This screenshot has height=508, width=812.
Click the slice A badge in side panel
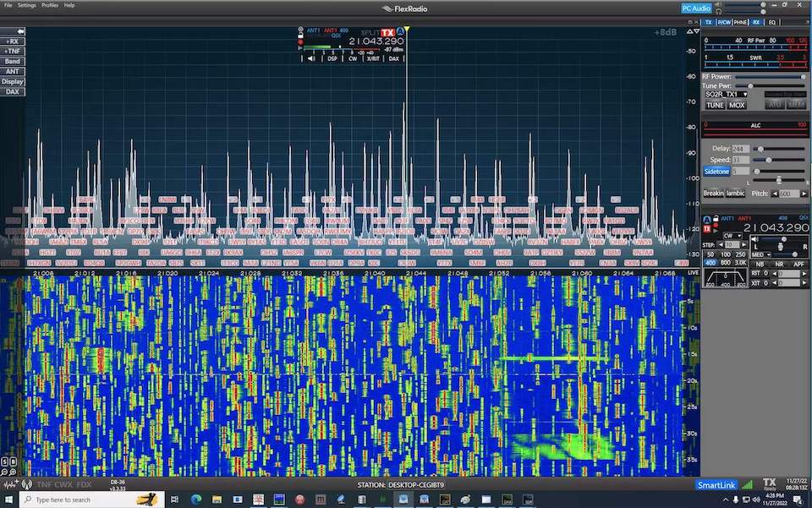(707, 219)
